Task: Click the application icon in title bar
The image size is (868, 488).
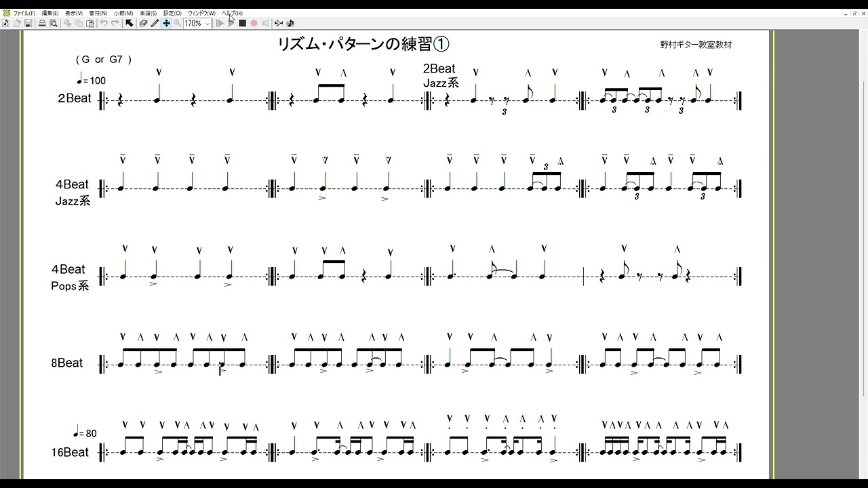Action: pos(6,13)
